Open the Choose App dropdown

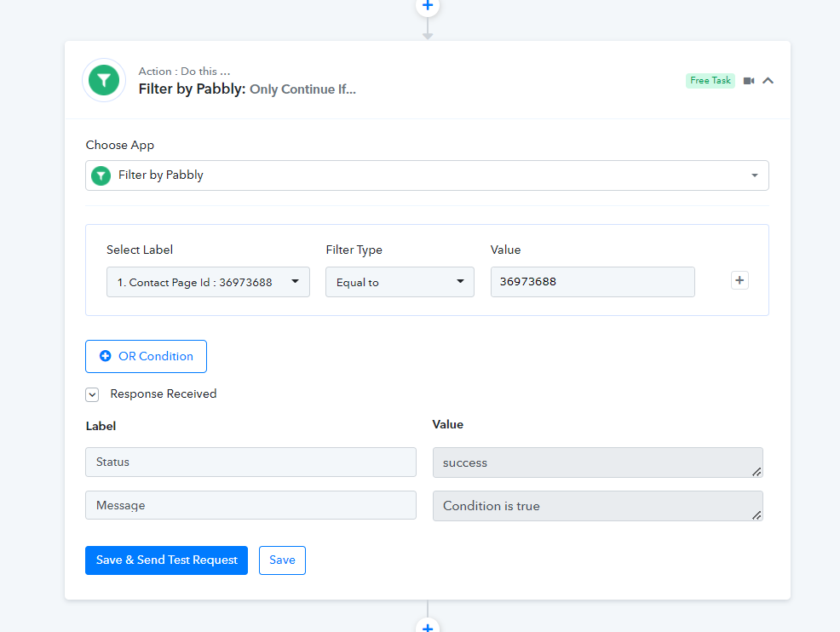coord(427,175)
